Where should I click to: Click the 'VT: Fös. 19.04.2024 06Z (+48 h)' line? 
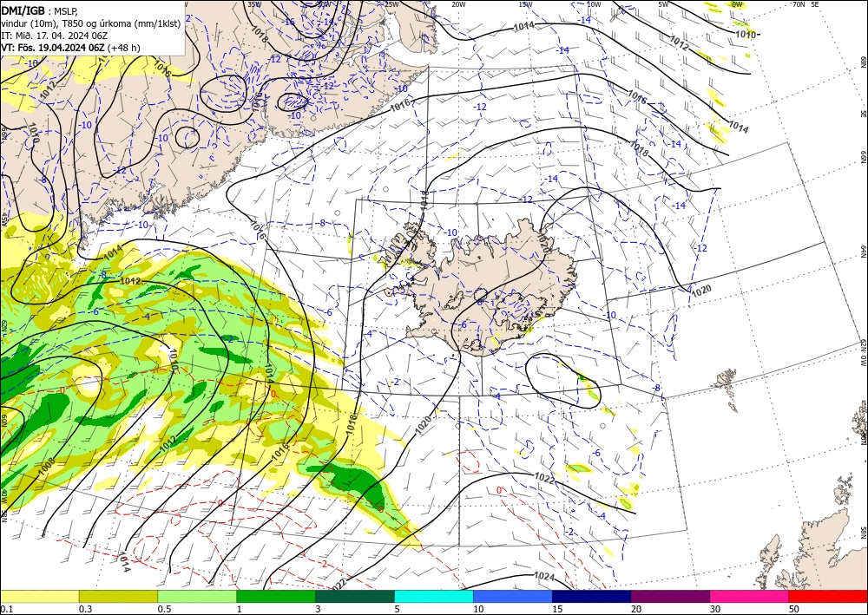70,48
